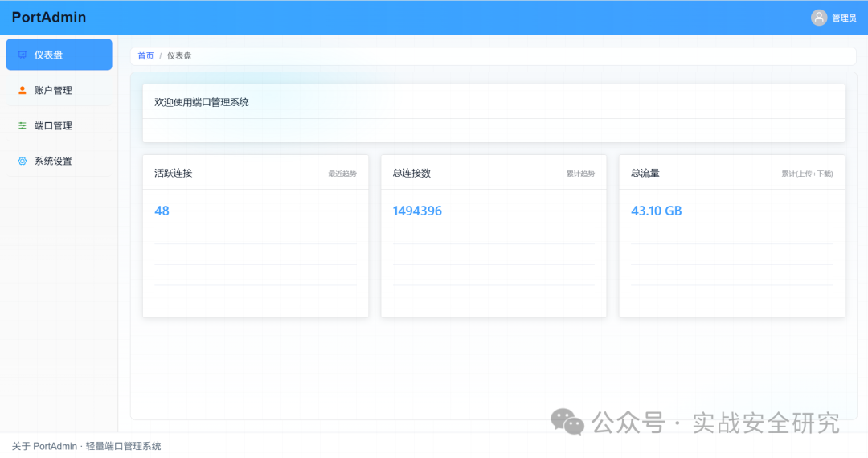Click the 总连接数 card title
This screenshot has height=458, width=868.
tap(411, 173)
